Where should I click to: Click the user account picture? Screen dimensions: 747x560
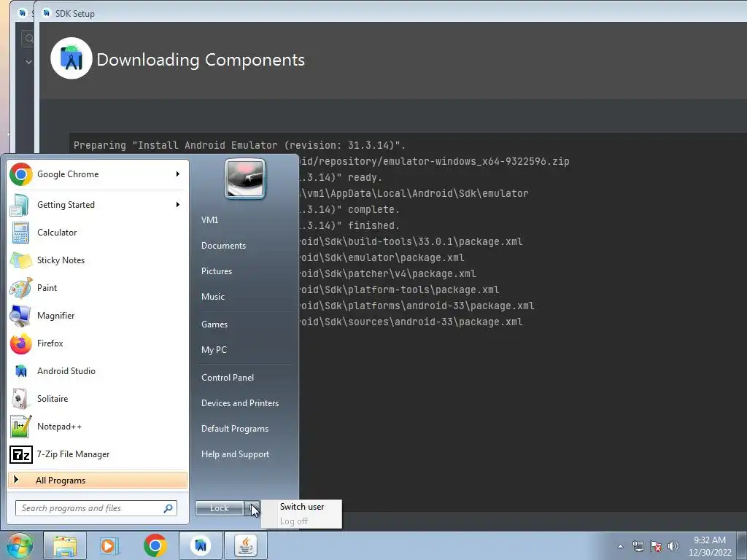click(245, 179)
